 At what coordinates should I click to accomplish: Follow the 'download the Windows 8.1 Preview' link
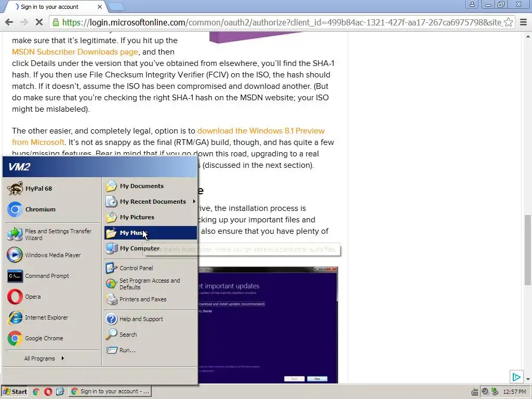[x=261, y=131]
